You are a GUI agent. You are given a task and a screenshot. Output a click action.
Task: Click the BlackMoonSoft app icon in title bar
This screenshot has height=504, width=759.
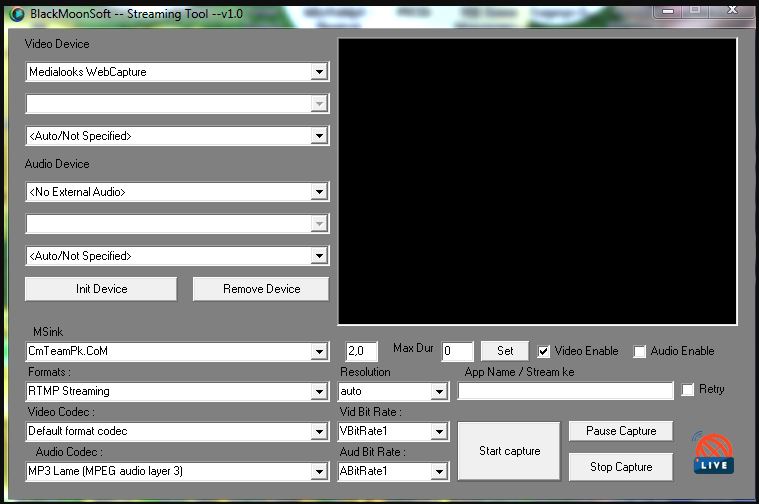coord(16,14)
